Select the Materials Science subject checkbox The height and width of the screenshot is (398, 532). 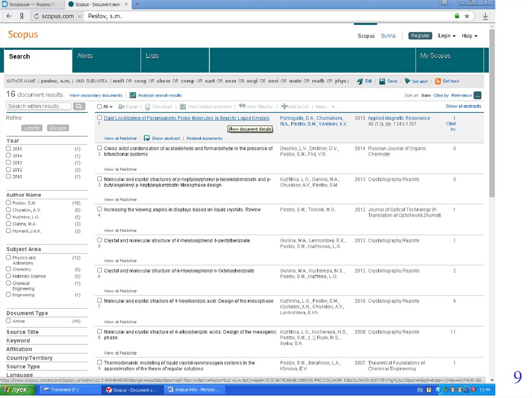pos(8,276)
